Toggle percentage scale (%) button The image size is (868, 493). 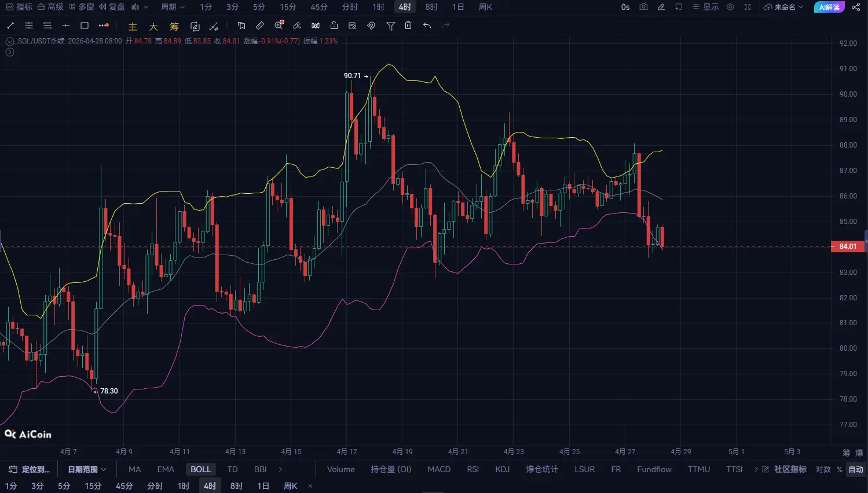[x=839, y=469]
